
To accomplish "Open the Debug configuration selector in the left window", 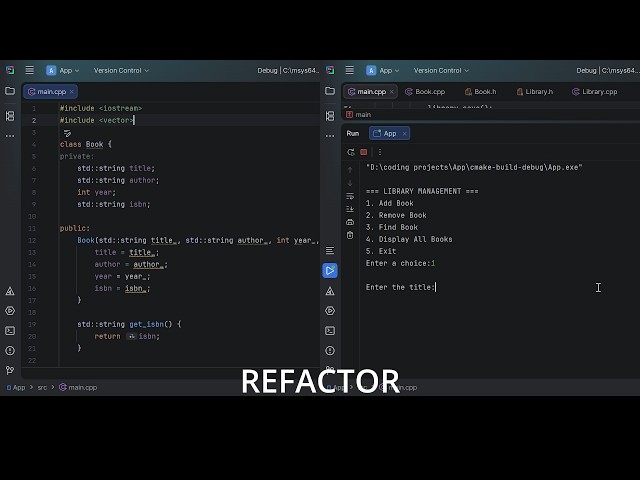I will [288, 70].
